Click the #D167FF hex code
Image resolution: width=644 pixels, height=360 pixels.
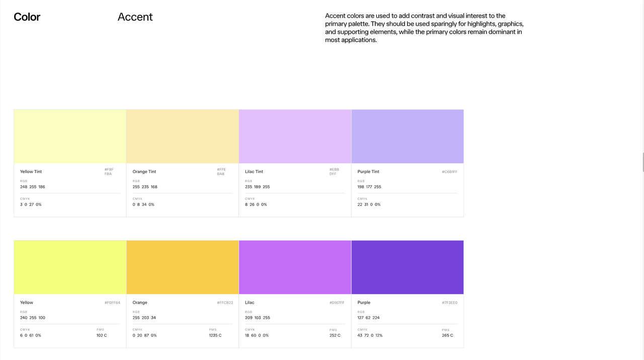(337, 303)
